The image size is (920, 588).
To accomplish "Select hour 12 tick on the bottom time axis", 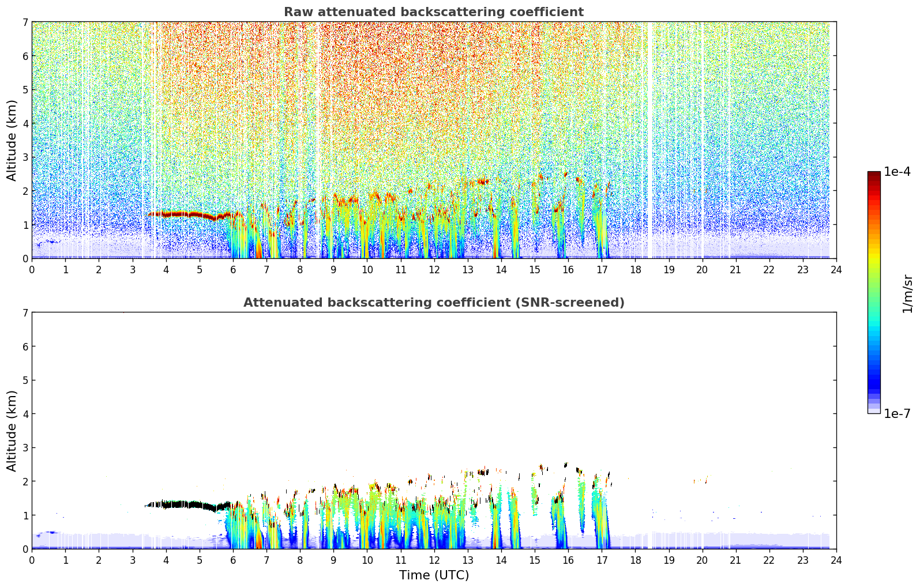I will 434,560.
